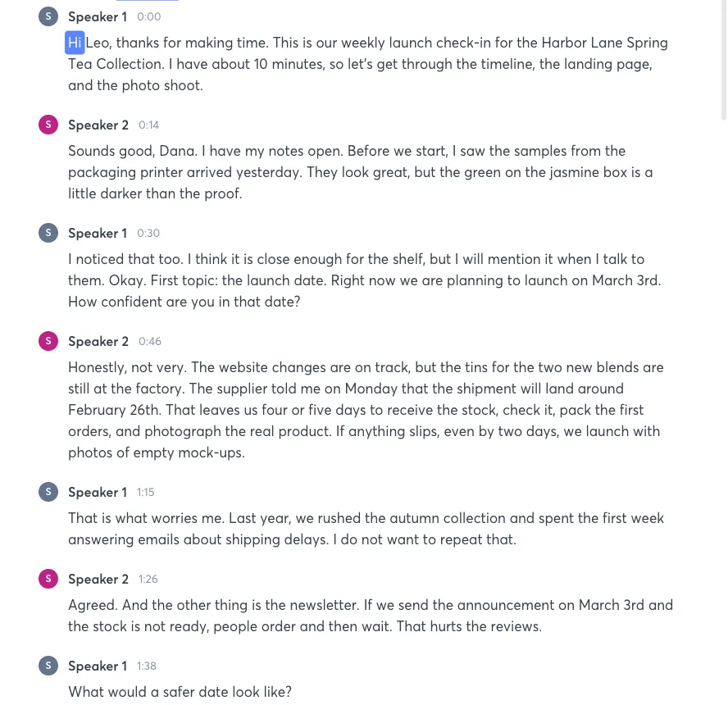Jump to the 0:46 timestamp
The image size is (728, 705).
(x=149, y=341)
